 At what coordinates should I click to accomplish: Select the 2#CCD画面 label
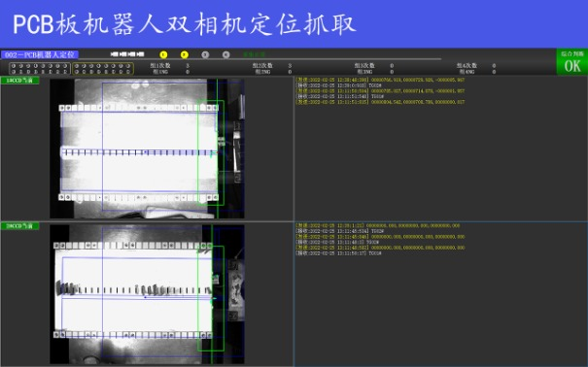[x=19, y=226]
